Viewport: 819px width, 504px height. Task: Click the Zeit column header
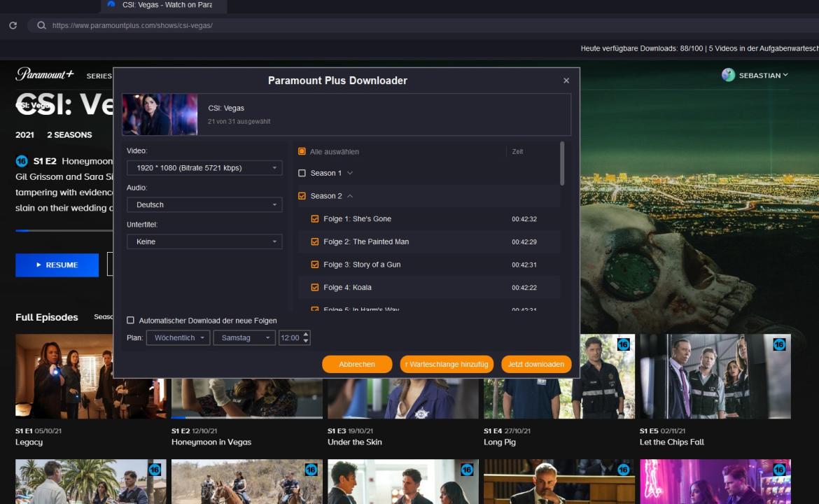pos(517,151)
